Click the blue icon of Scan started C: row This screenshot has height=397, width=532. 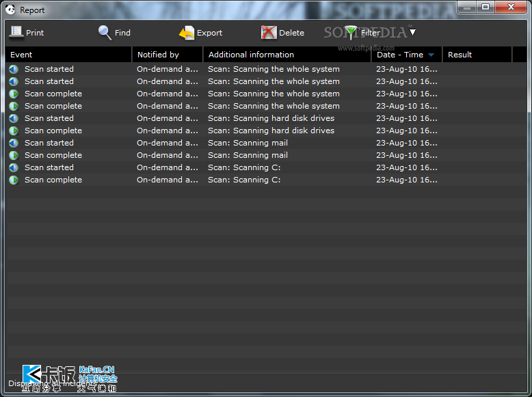coord(14,167)
